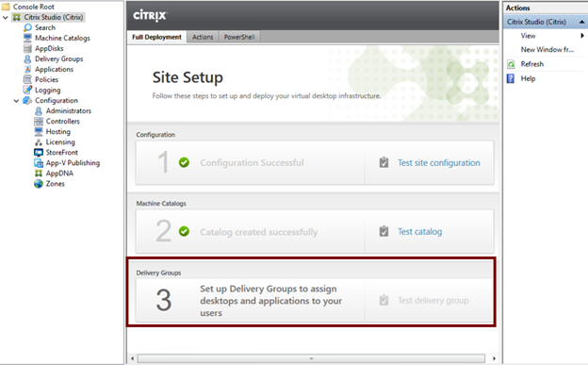The height and width of the screenshot is (365, 588).
Task: Click the Zones globe icon
Action: coord(39,184)
